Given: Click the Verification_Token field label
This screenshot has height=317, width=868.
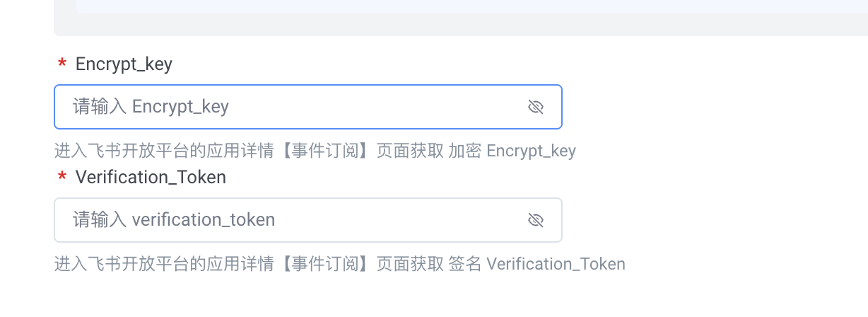Looking at the screenshot, I should tap(151, 177).
